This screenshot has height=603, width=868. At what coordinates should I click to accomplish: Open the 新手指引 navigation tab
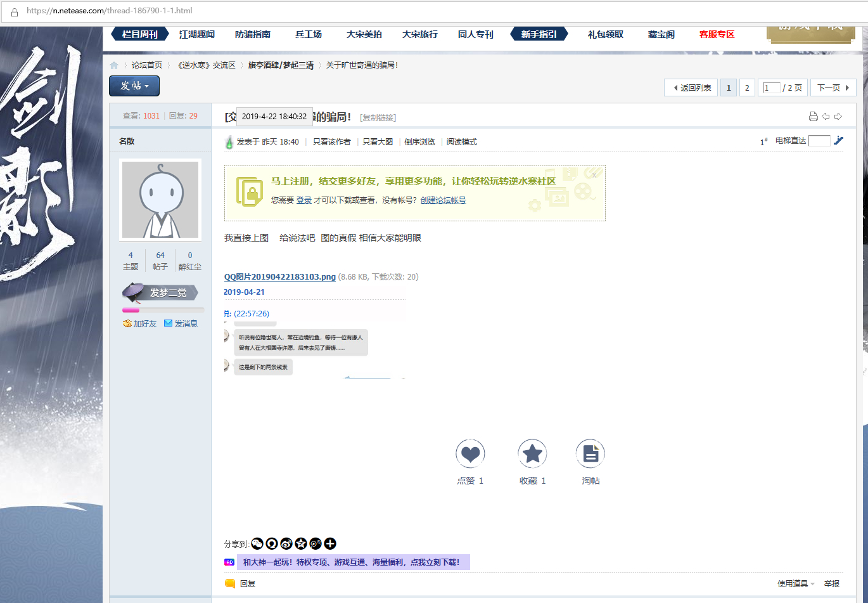point(539,34)
